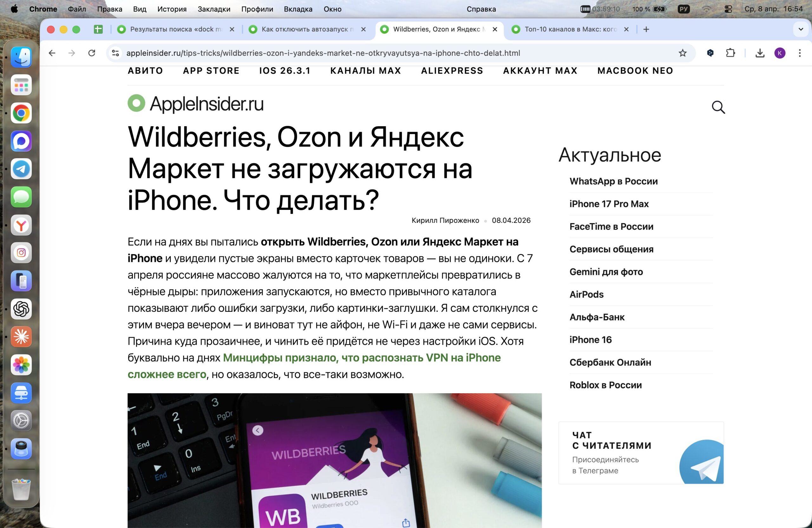
Task: Open the search magnifier on the AppleInsider page
Action: point(718,108)
